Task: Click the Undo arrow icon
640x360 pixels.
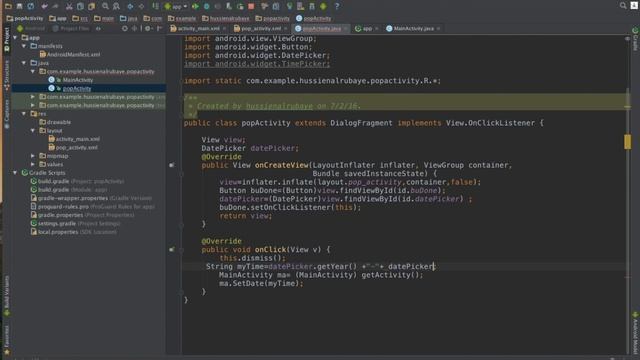Action: point(44,6)
